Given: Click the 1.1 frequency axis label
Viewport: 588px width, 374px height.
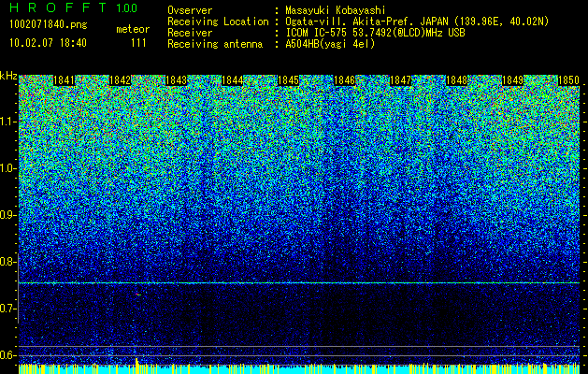Looking at the screenshot, I should (7, 122).
